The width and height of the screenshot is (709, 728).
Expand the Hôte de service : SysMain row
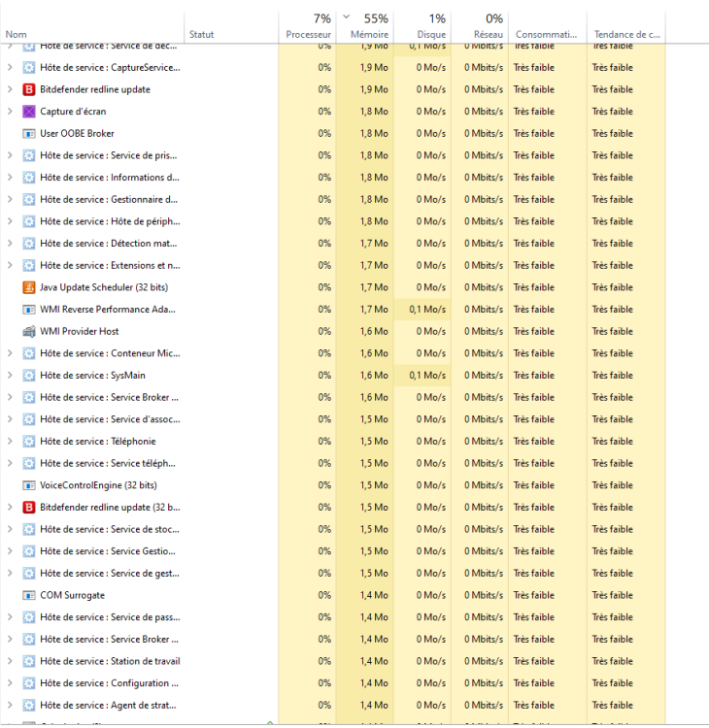tap(10, 376)
